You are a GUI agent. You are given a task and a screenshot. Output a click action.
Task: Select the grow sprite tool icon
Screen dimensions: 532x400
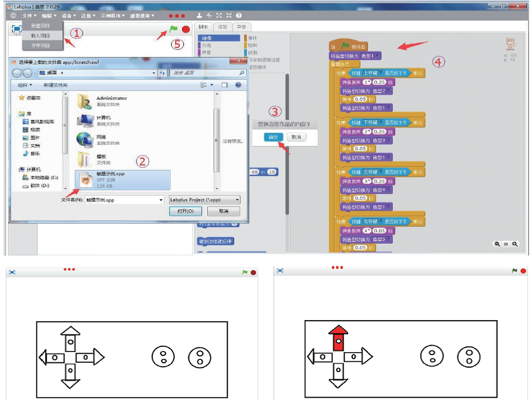coord(219,15)
